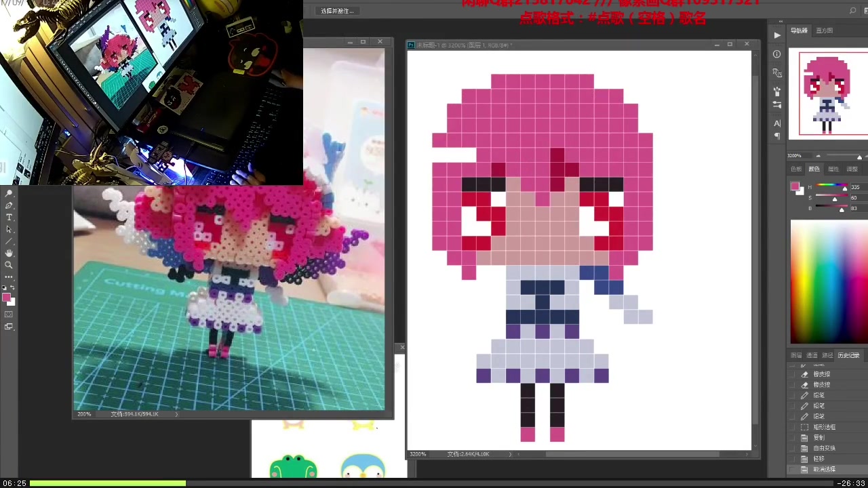Switch to the 通道 (Channels) tab
Image resolution: width=868 pixels, height=488 pixels.
point(812,355)
